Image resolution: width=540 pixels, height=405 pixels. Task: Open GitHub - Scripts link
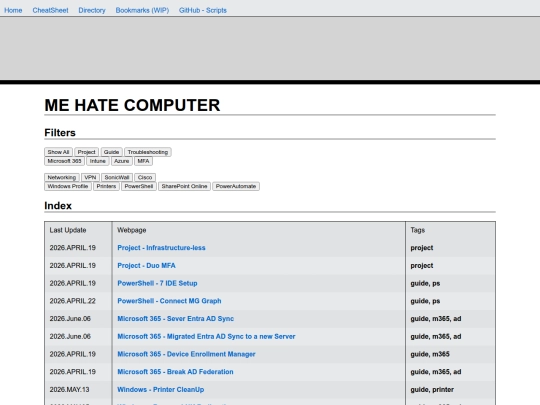202,10
